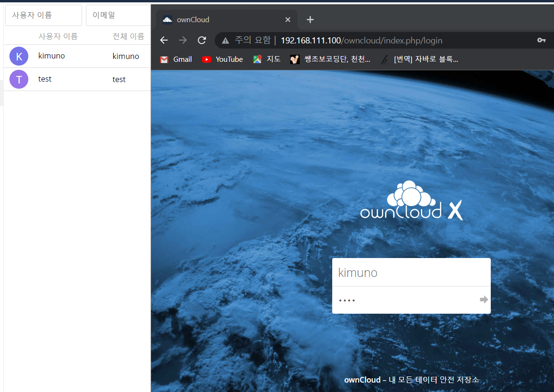Screen dimensions: 554x392
Task: Select the kimuno username cell
Action: click(x=51, y=56)
